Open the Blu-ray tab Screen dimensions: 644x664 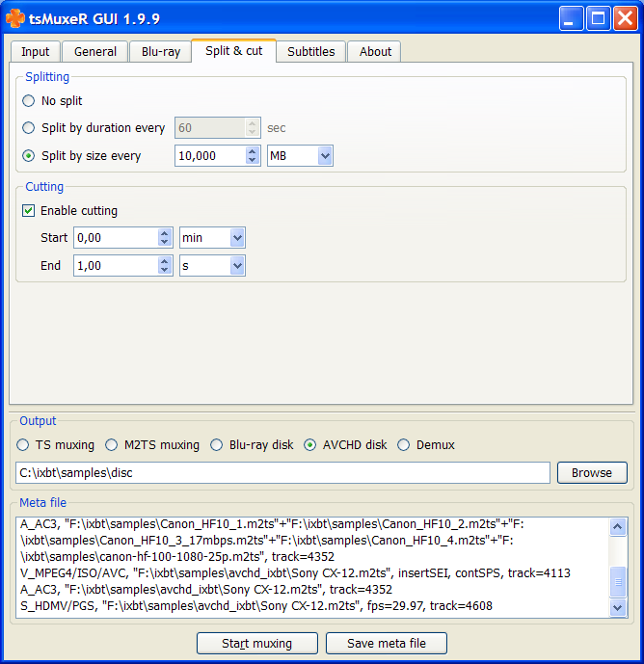pos(161,52)
